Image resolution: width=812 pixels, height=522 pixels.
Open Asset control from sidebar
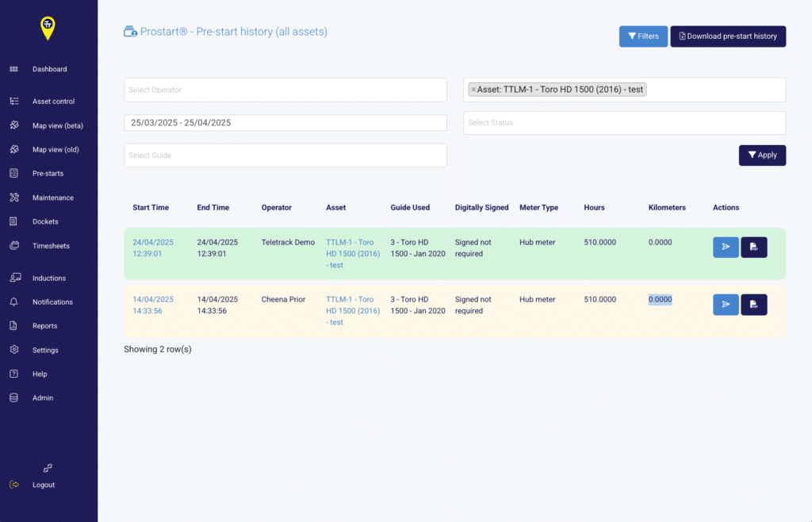(53, 102)
